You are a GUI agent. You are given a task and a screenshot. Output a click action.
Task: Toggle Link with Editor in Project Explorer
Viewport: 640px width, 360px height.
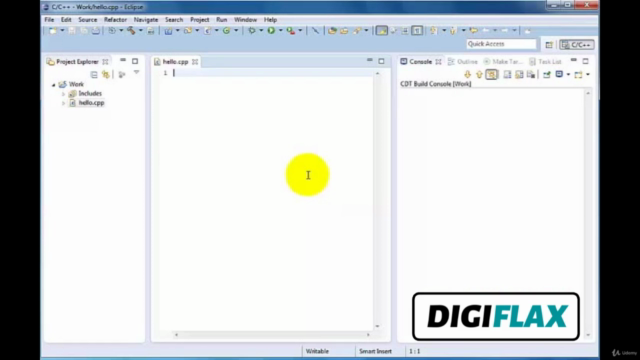(106, 74)
